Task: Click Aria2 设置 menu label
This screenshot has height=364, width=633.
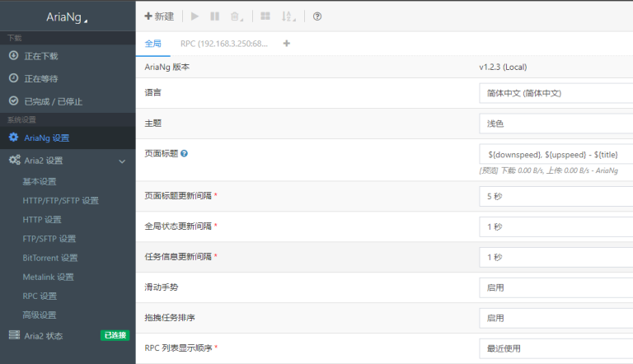Action: click(44, 161)
